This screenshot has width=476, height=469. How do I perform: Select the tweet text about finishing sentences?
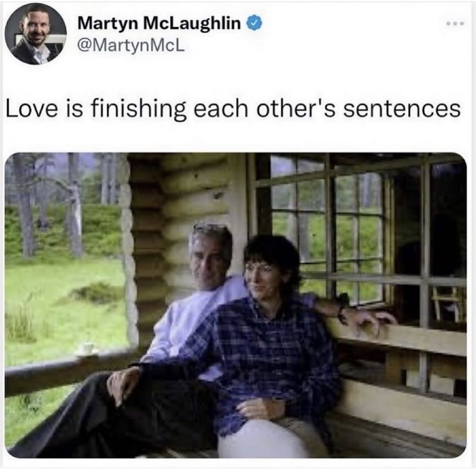[233, 109]
